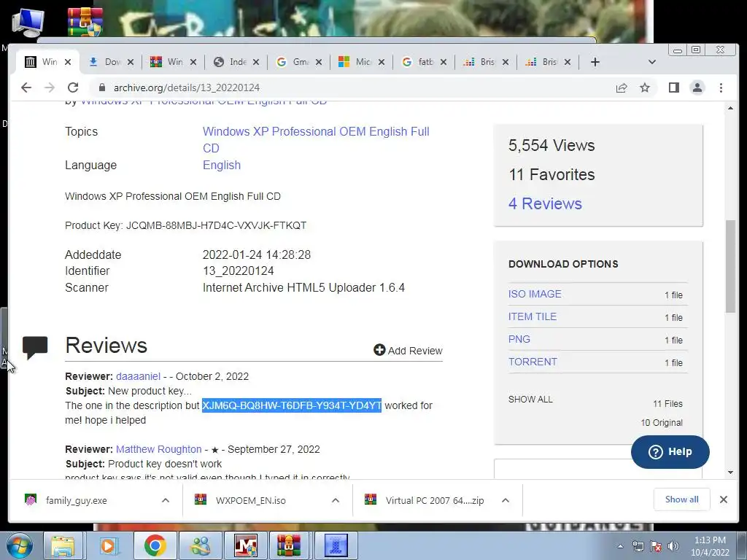Image resolution: width=747 pixels, height=560 pixels.
Task: Click the Help button
Action: coord(670,452)
